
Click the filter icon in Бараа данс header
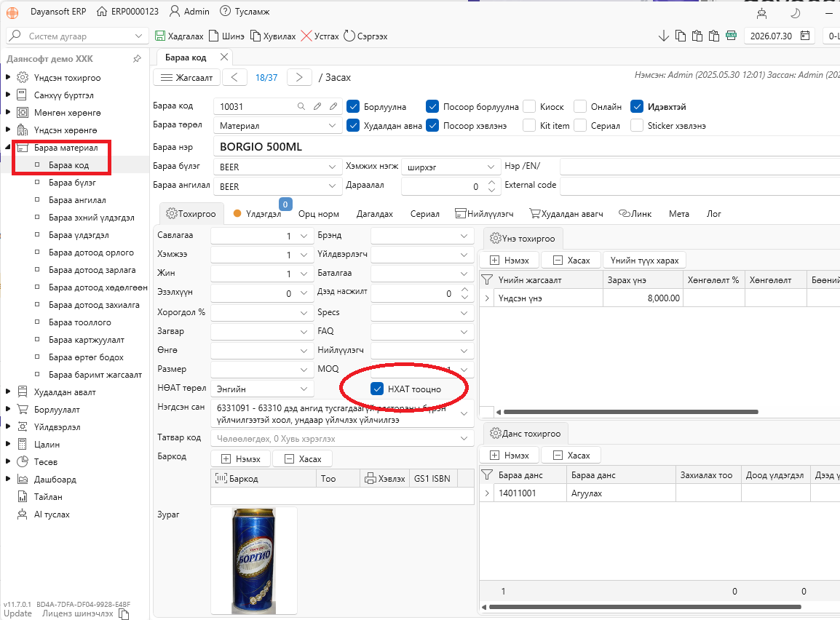click(x=487, y=475)
